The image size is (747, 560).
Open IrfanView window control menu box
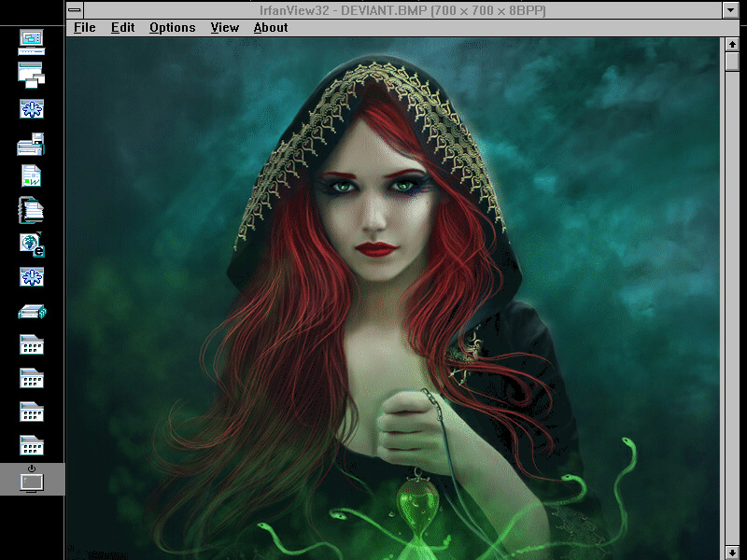75,9
